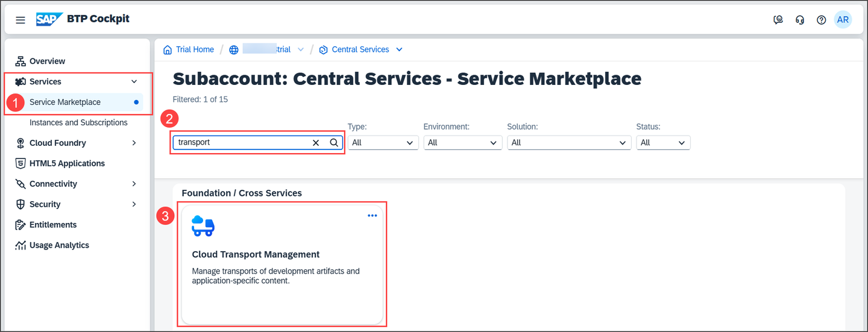
Task: Clear the transport search text
Action: click(316, 143)
